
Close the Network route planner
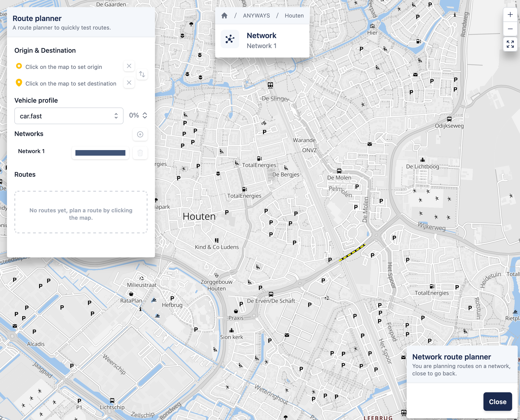tap(497, 401)
